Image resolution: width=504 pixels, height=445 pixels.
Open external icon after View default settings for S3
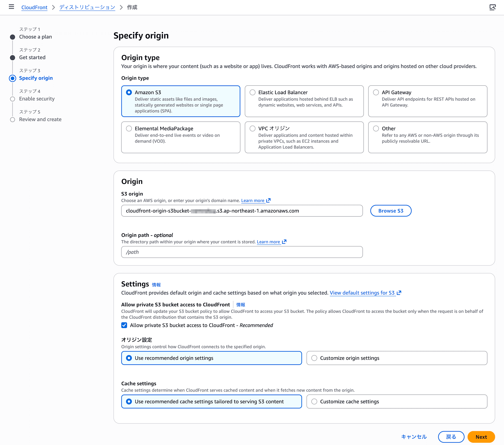399,293
